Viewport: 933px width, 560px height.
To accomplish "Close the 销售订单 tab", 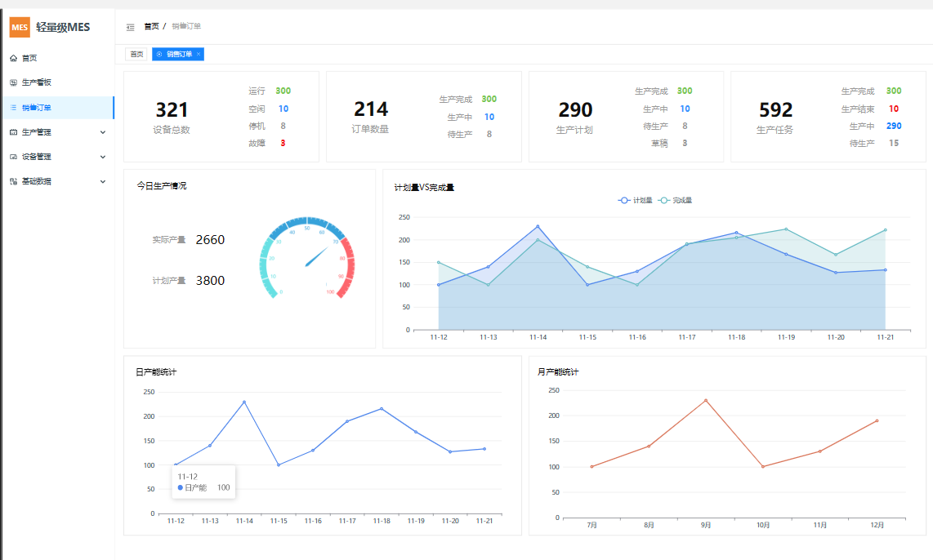I will pyautogui.click(x=199, y=54).
